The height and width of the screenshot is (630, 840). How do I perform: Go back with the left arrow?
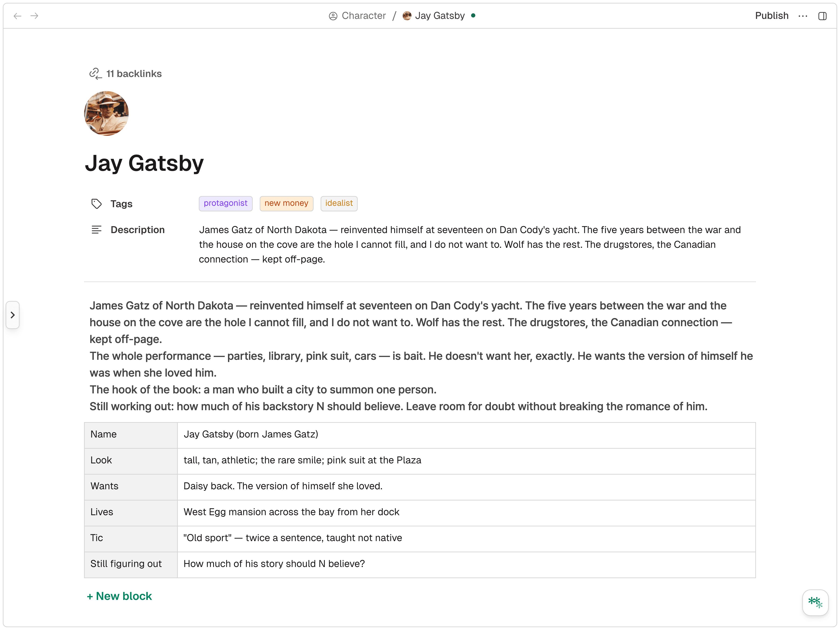coord(17,16)
